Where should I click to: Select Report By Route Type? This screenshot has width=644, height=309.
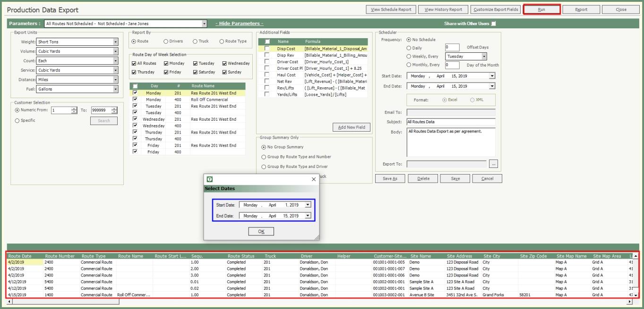click(x=222, y=42)
